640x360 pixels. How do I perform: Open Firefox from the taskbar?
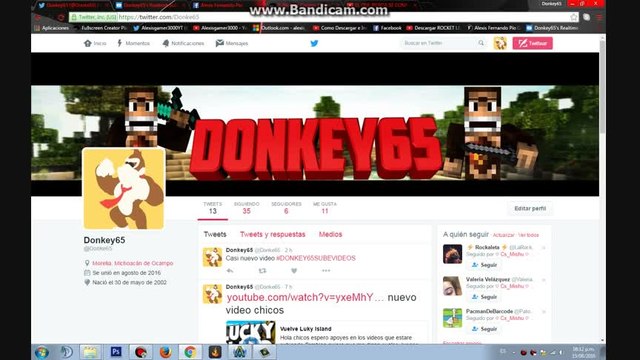166,351
